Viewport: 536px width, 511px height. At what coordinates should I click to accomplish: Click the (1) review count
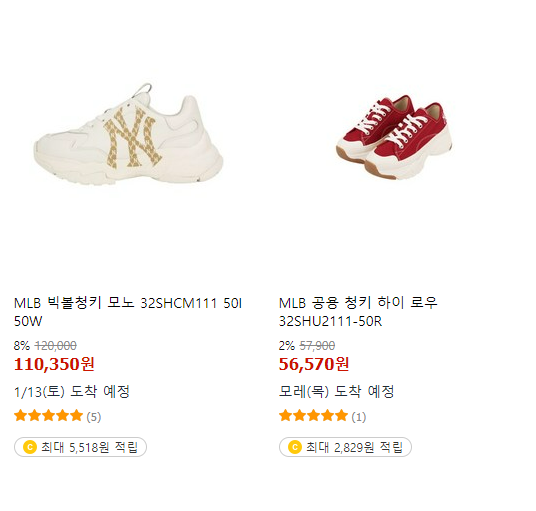click(x=359, y=417)
